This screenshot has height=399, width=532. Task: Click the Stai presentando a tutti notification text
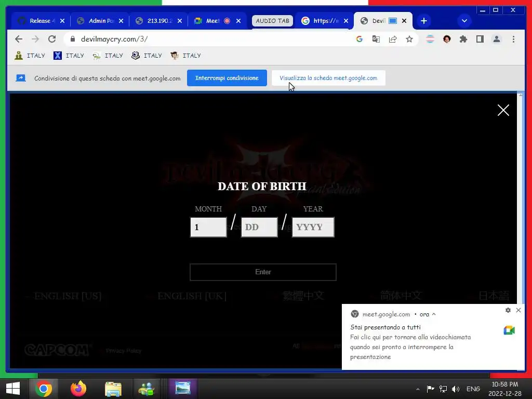[x=385, y=327]
